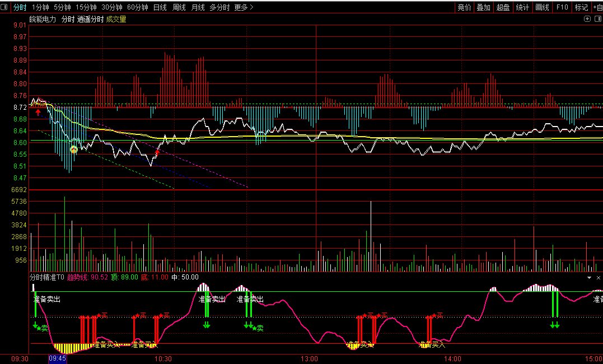
Task: Click the 成交量 volume label
Action: click(x=116, y=19)
